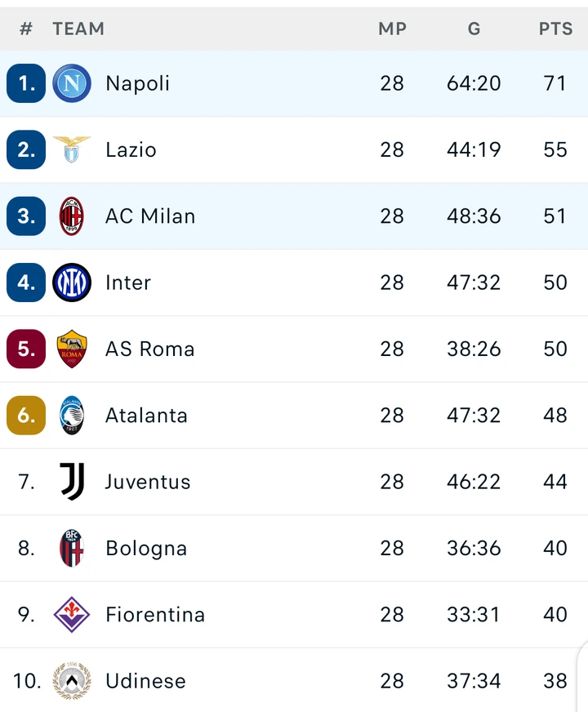The height and width of the screenshot is (712, 588).
Task: Select the Juventus J logo
Action: pos(73,481)
